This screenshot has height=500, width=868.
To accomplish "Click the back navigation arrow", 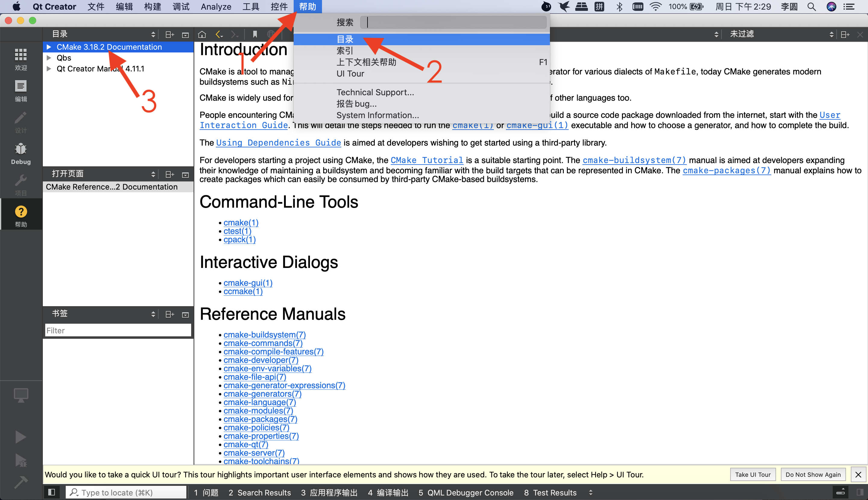I will (218, 34).
